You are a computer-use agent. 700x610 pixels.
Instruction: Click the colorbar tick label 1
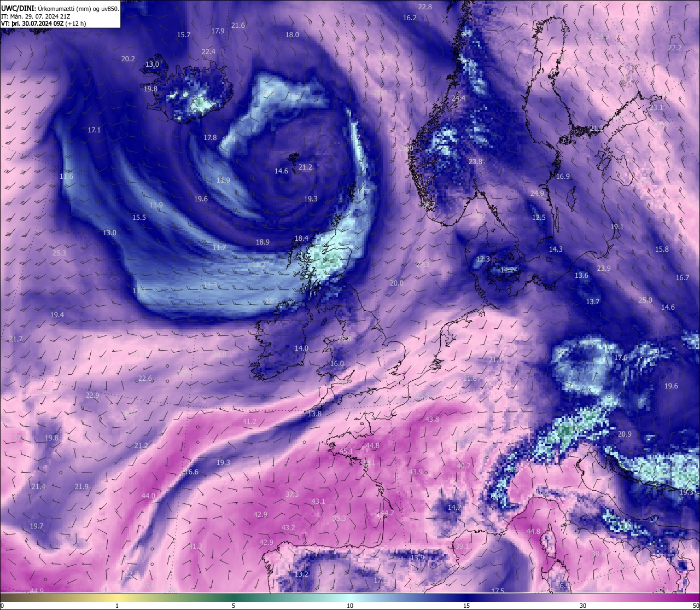click(x=117, y=606)
